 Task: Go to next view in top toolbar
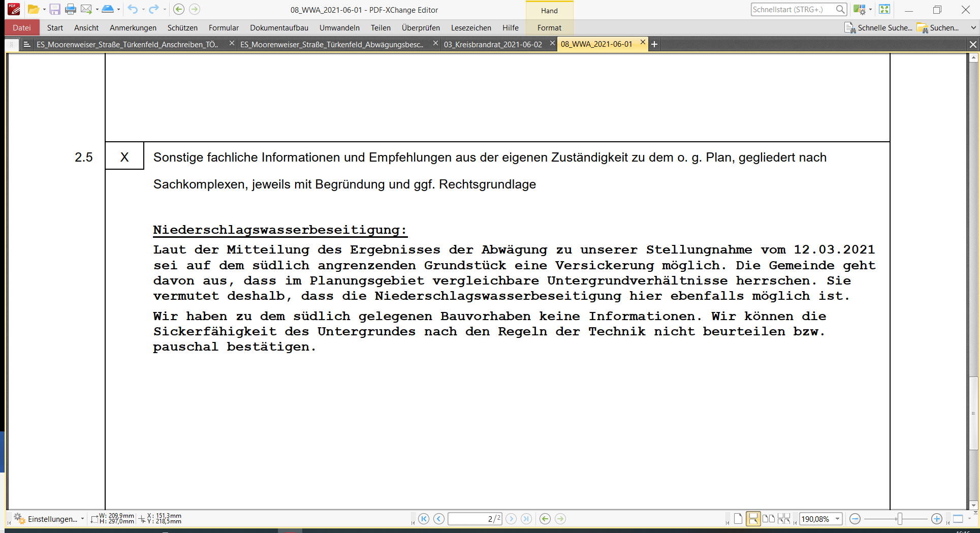tap(195, 9)
